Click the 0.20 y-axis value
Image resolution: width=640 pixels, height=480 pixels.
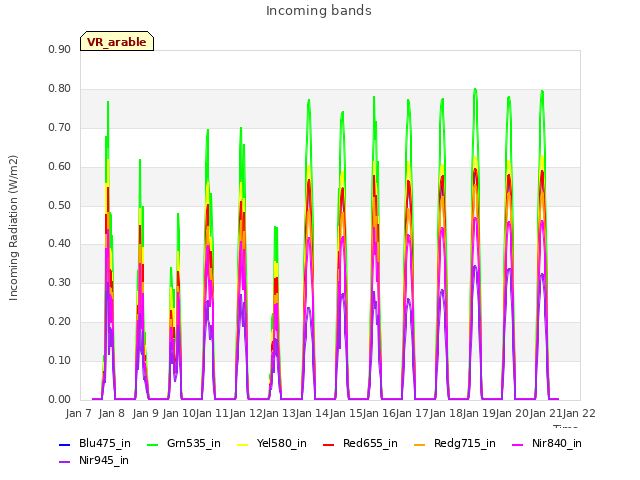coord(60,322)
